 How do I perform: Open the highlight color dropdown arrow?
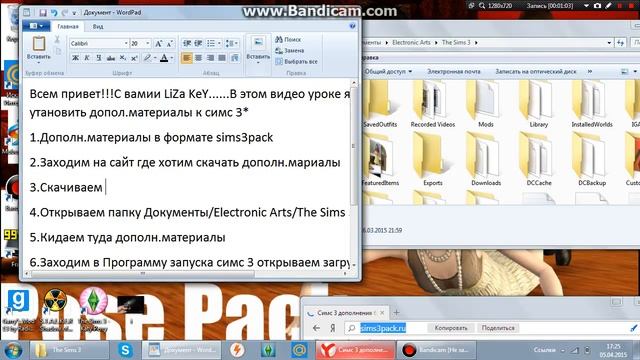155,58
